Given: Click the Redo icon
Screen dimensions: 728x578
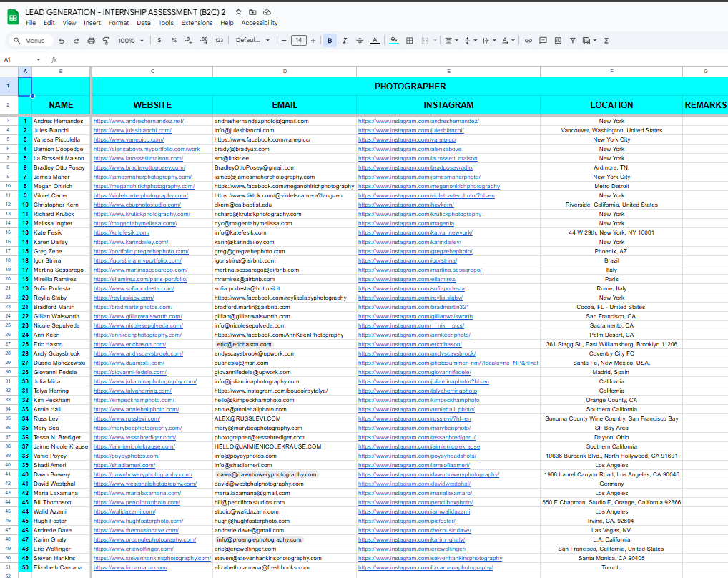Looking at the screenshot, I should [x=76, y=41].
